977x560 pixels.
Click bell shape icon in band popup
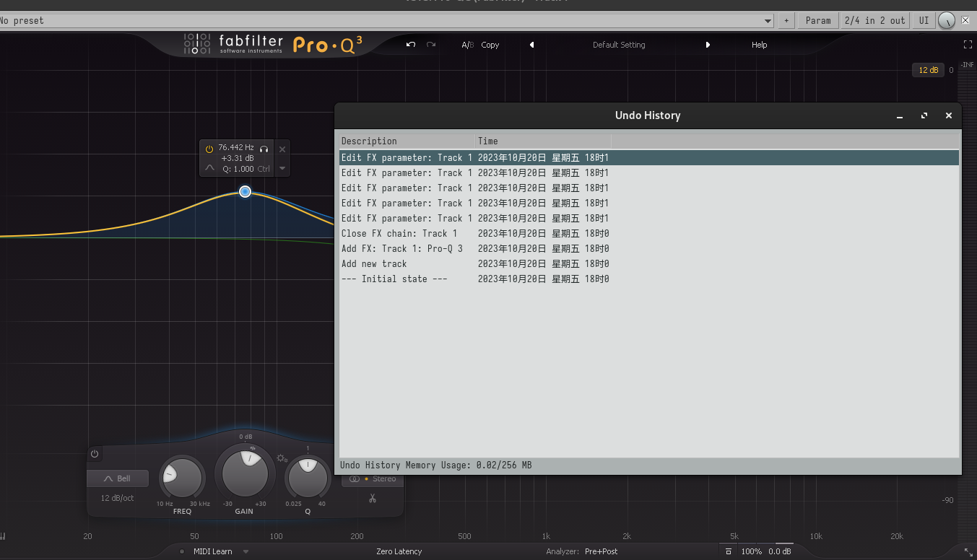pyautogui.click(x=209, y=168)
